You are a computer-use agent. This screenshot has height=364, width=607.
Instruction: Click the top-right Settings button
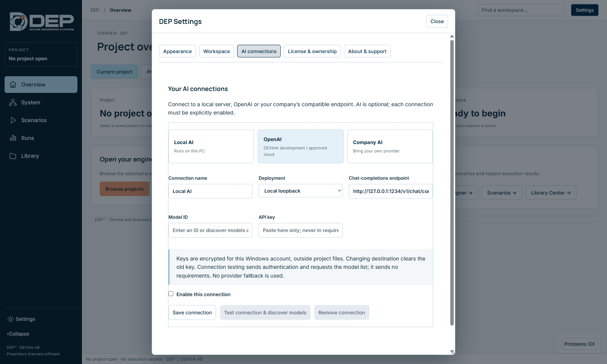(585, 10)
